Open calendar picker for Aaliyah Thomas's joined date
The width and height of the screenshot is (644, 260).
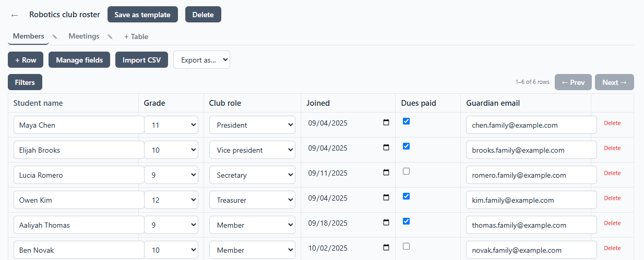[386, 223]
